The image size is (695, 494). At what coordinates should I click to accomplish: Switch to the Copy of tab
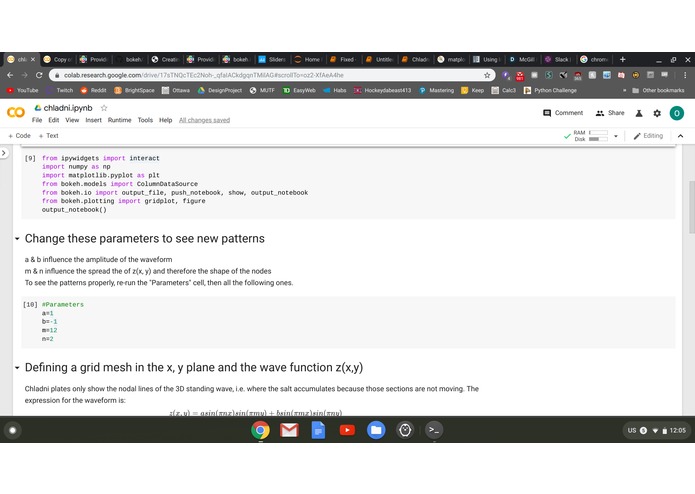coord(58,59)
